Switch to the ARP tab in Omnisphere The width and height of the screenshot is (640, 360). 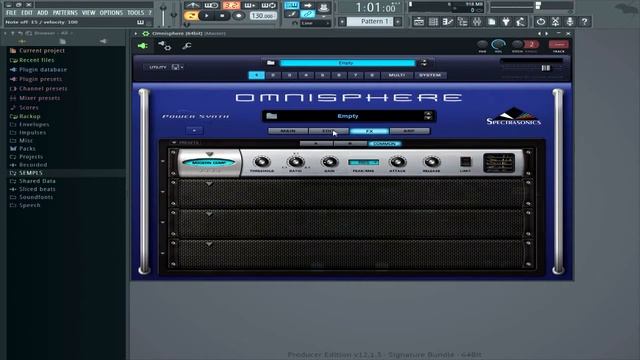tap(409, 131)
